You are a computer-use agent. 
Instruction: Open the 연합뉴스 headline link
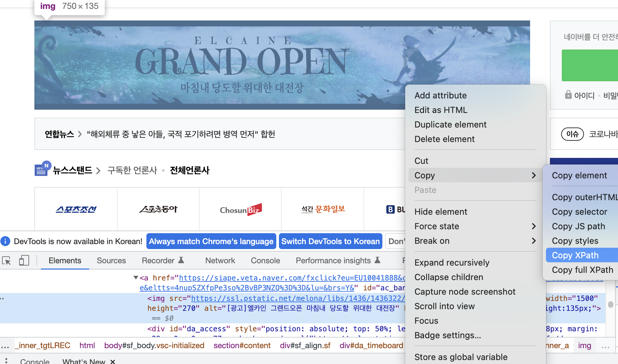pos(181,134)
